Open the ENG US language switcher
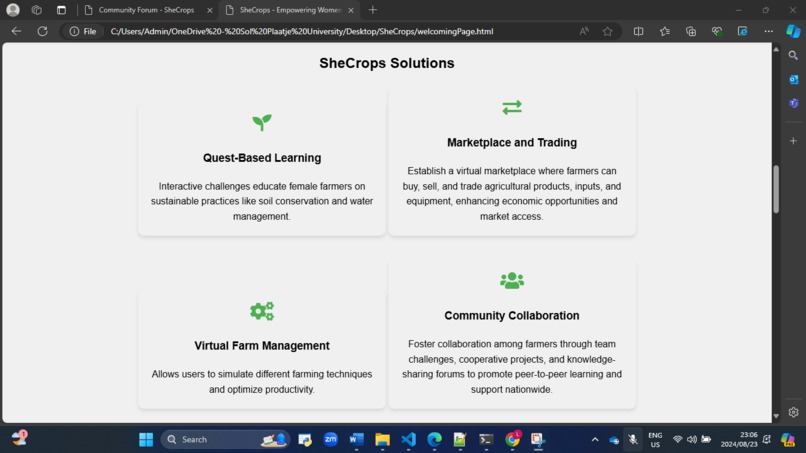The height and width of the screenshot is (453, 806). [655, 440]
